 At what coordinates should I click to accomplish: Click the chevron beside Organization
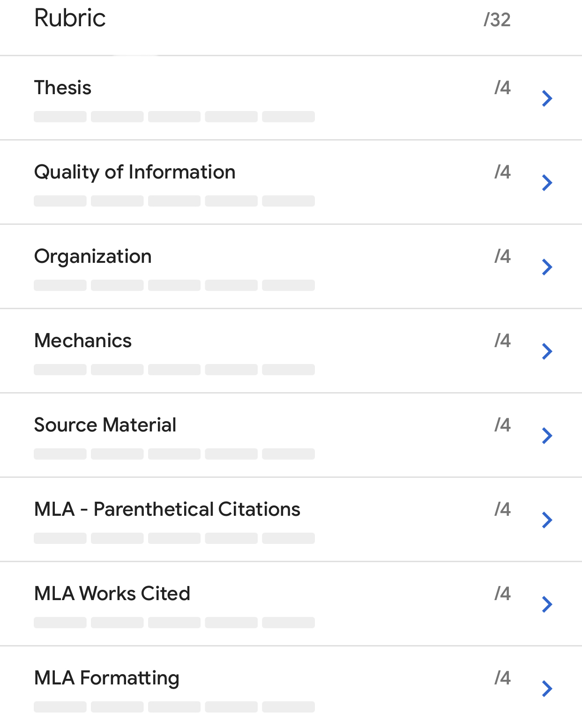(547, 267)
